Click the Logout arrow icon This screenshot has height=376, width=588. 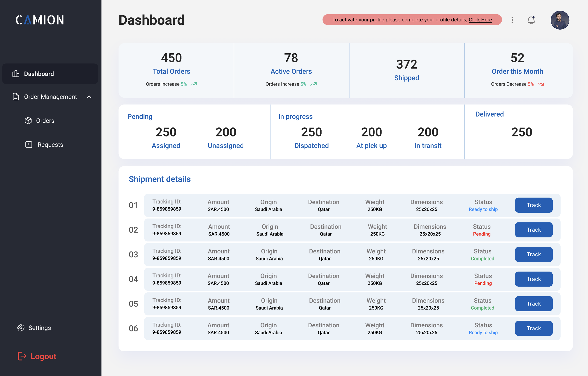click(22, 356)
